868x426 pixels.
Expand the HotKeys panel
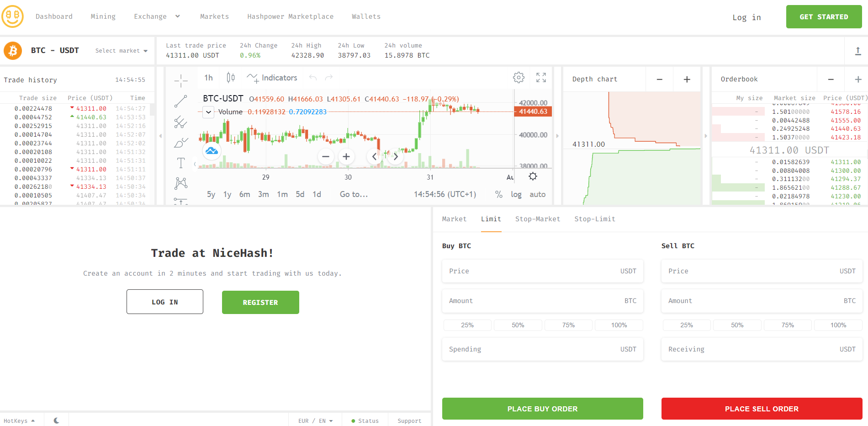[x=19, y=421]
